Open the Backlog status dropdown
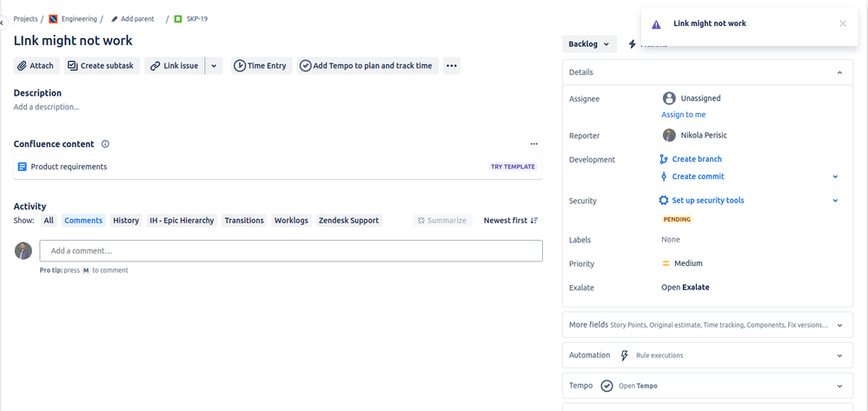 (x=590, y=44)
